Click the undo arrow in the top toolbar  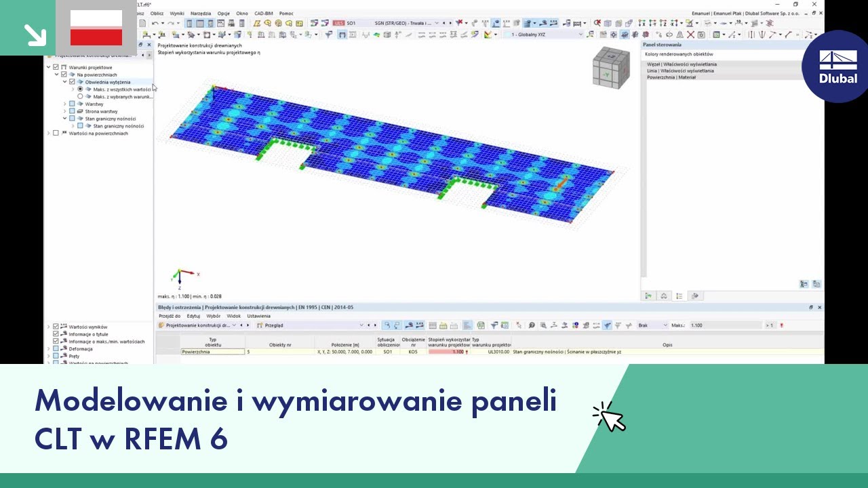(155, 23)
